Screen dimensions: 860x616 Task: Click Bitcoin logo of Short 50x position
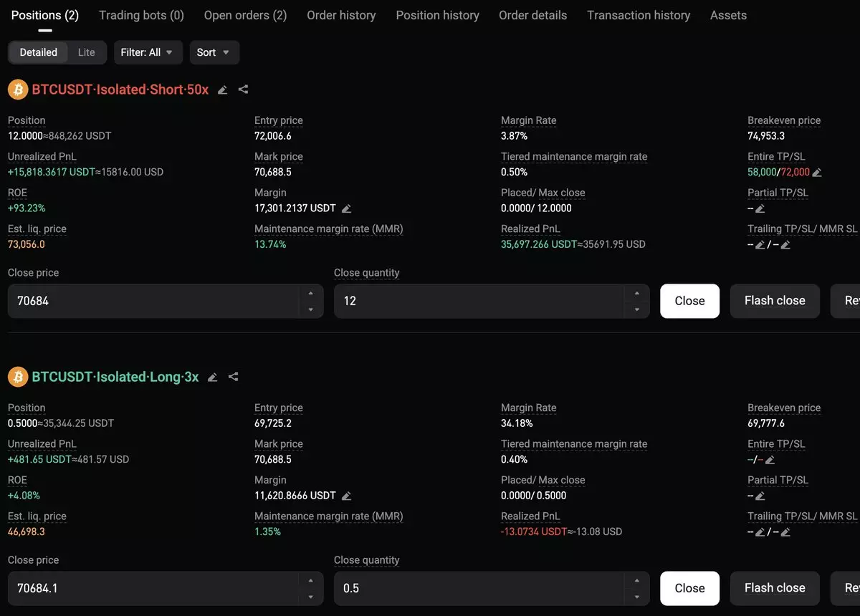[x=18, y=90]
